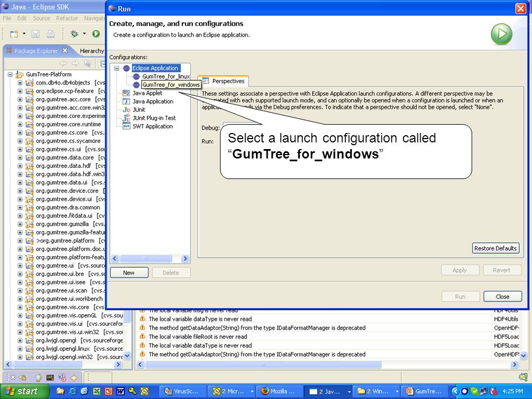Viewport: 532px width, 399px height.
Task: Click the GumTree-Platform working set icon
Action: pyautogui.click(x=20, y=74)
